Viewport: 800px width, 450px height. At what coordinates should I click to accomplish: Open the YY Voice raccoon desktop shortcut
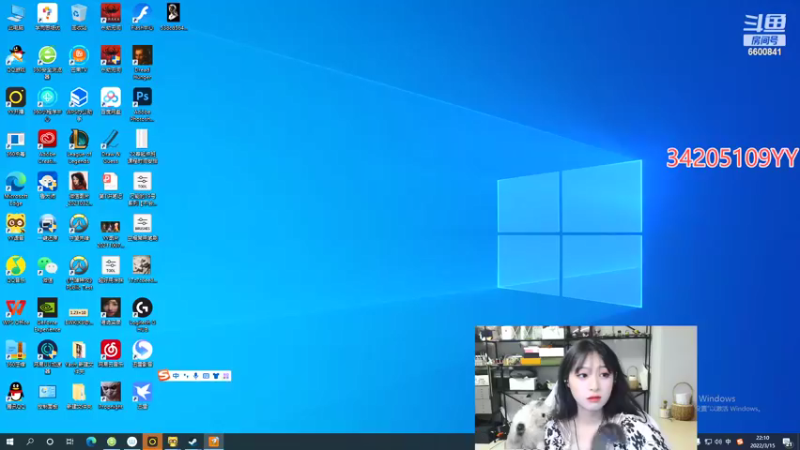tap(16, 227)
